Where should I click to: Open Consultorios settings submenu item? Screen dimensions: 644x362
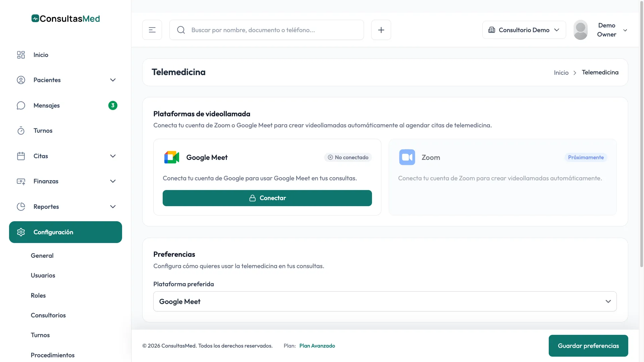(48, 315)
